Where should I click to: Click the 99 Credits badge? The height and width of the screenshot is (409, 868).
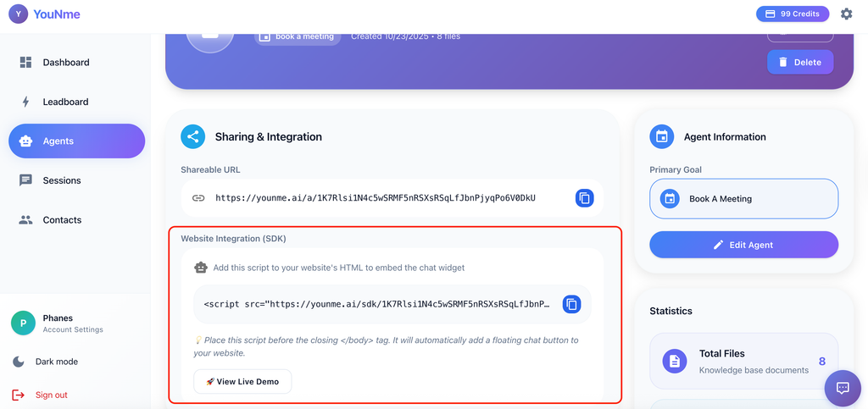(793, 14)
